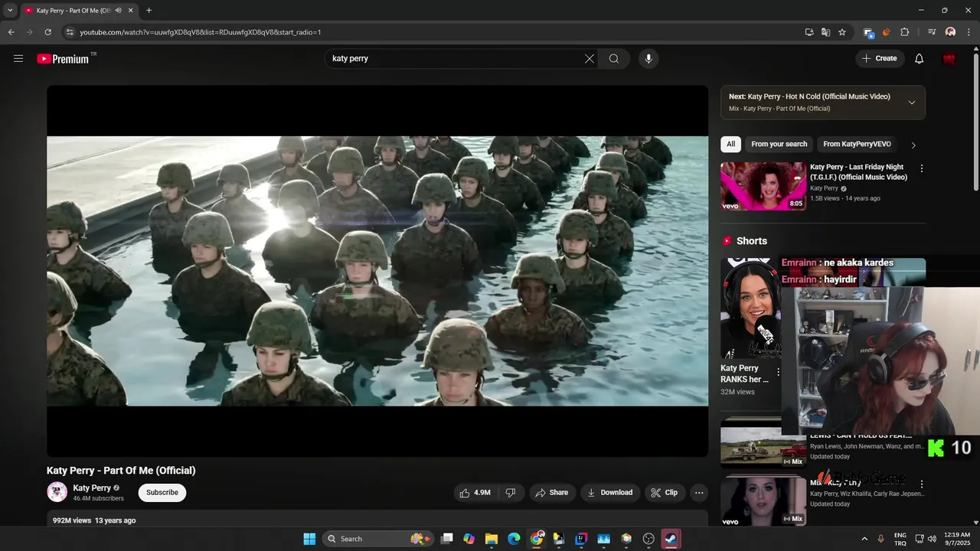The image size is (980, 551).
Task: Open Katy Perry RANKS her short thumbnail
Action: click(x=750, y=309)
